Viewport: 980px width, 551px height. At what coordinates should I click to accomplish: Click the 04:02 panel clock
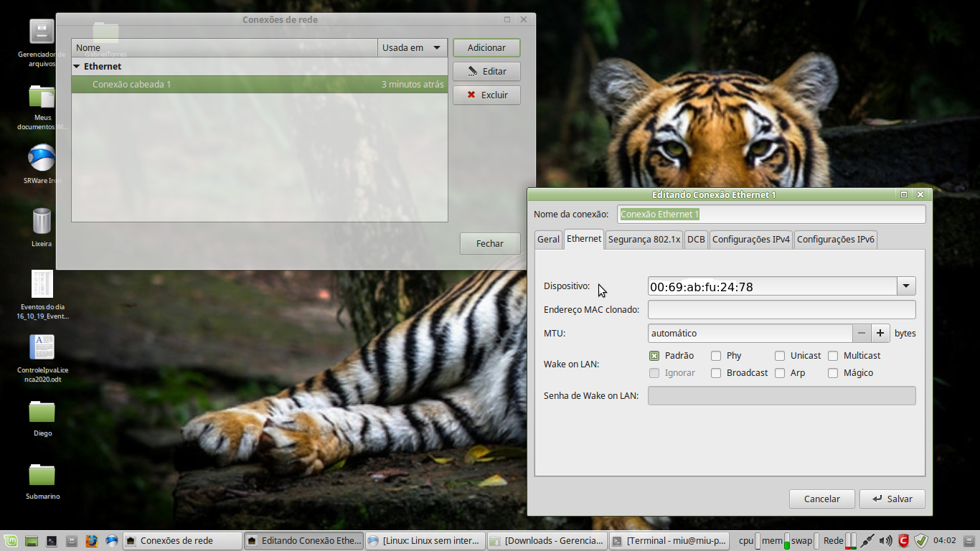pyautogui.click(x=945, y=541)
